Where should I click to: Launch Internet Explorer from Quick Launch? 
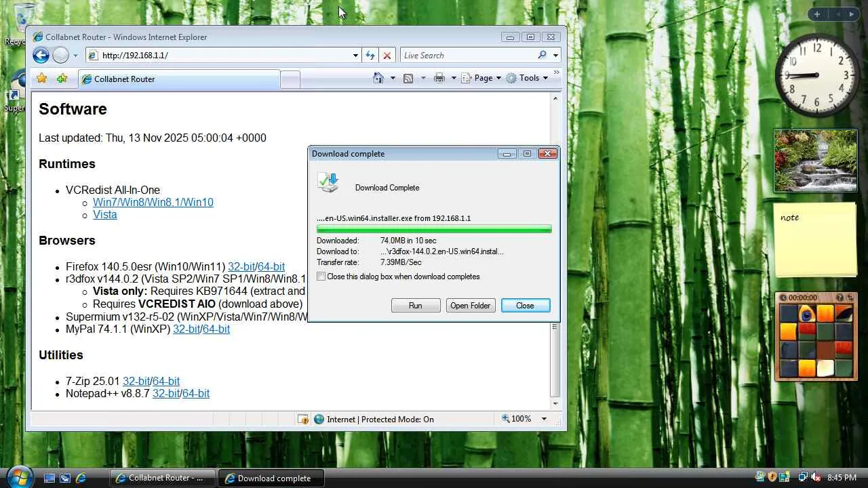coord(81,478)
